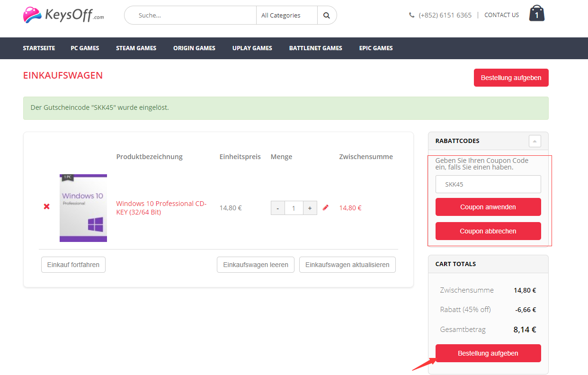Viewport: 588px width, 375px height.
Task: Click the Zwischensumme column header
Action: [x=366, y=157]
